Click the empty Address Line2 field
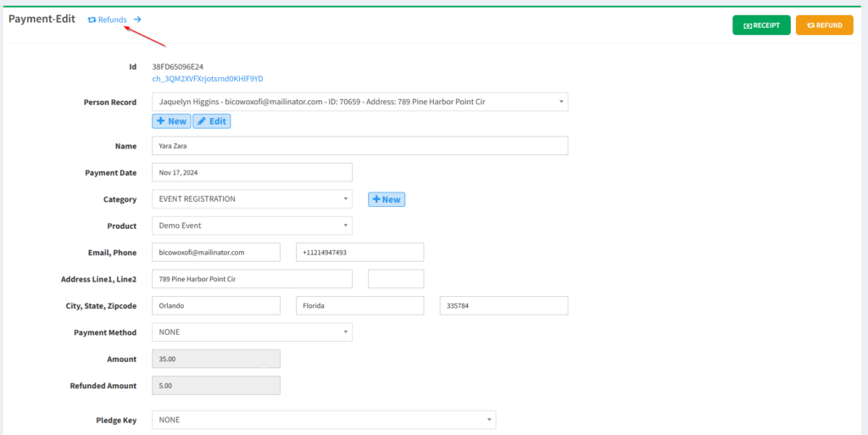Image resolution: width=868 pixels, height=435 pixels. point(396,279)
